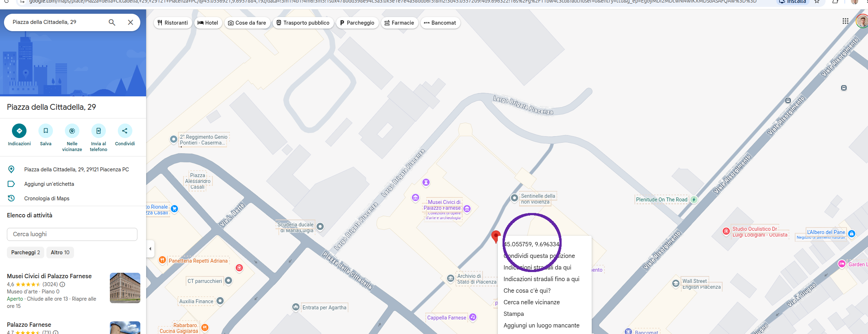Screen dimensions: 868x334
Task: Click the Panetteria Repetti Adriana marker
Action: click(162, 260)
